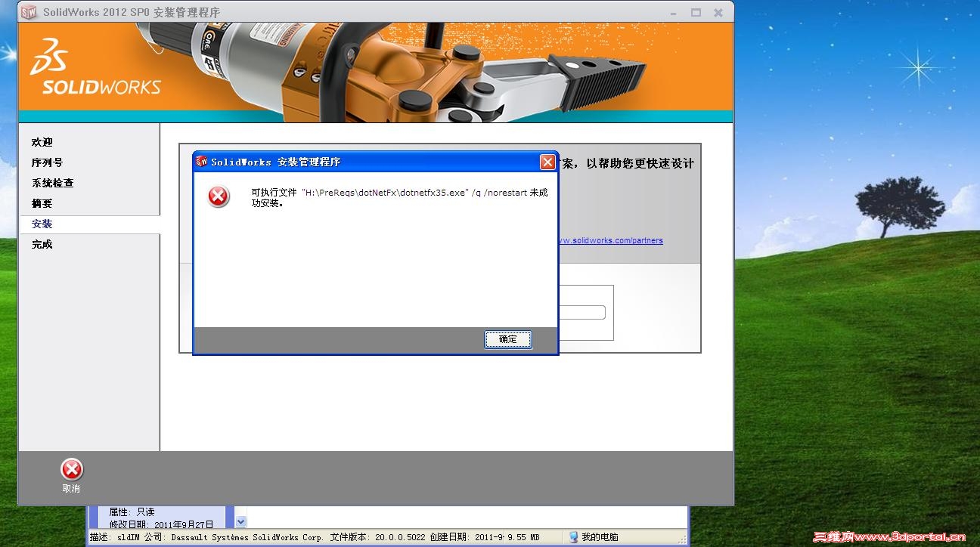Open the solidworks.com/partners link

(611, 240)
